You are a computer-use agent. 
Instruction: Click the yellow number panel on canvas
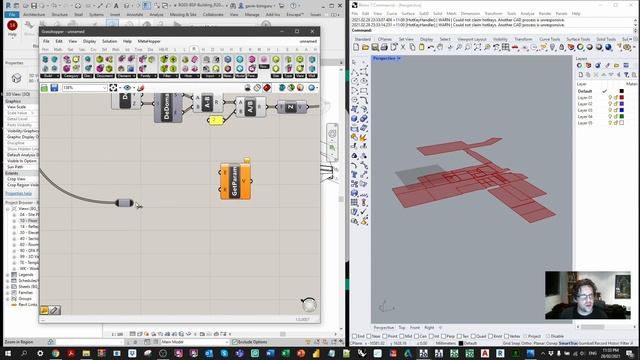click(215, 120)
